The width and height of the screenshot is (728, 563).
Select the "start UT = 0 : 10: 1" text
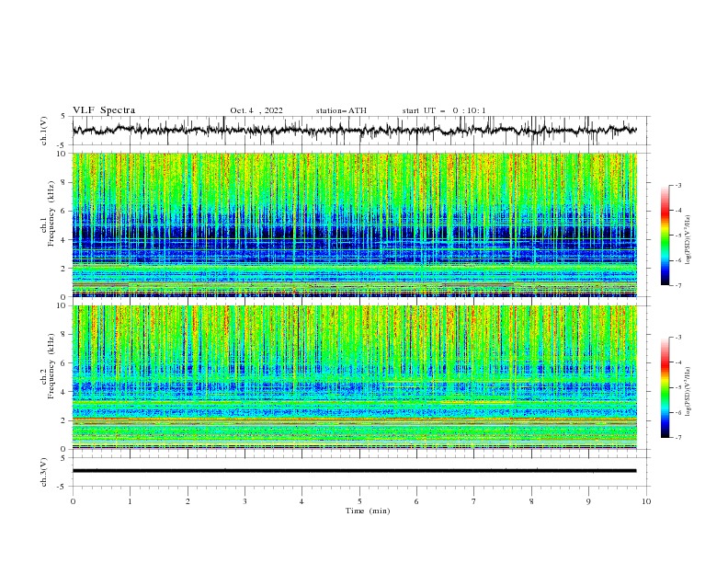coord(444,110)
